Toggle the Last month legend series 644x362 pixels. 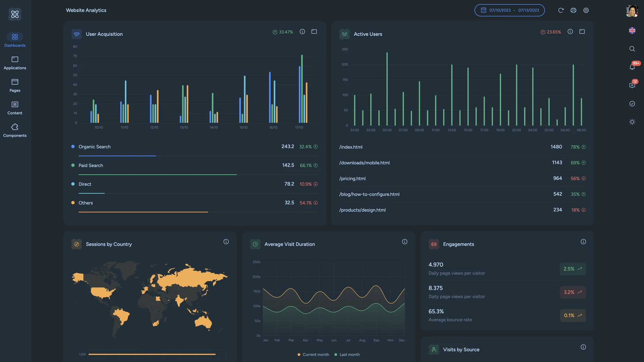347,355
